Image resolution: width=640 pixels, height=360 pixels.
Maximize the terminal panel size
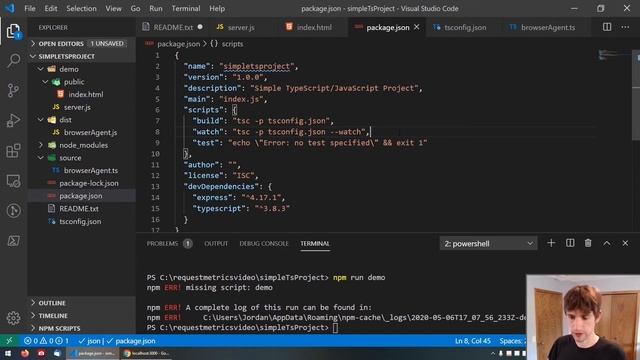[x=607, y=243]
